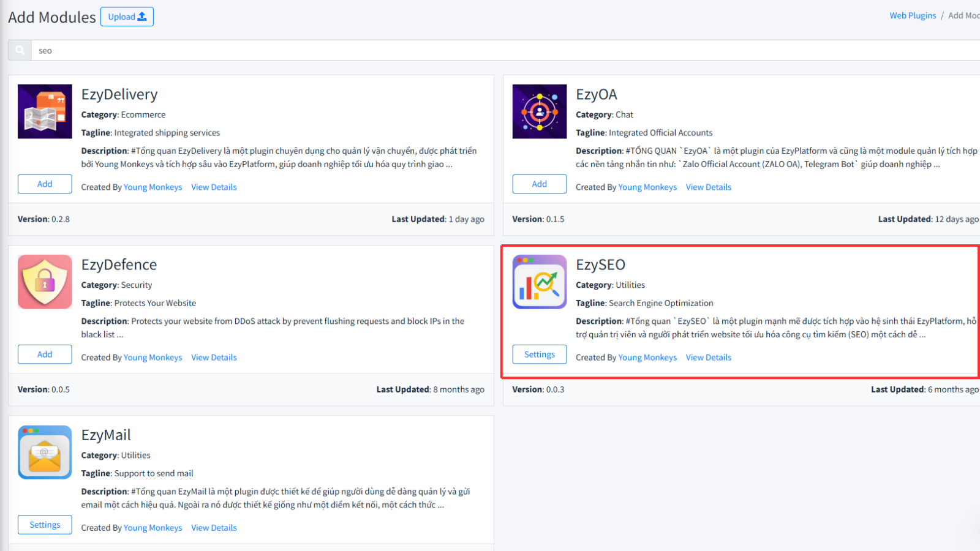
Task: Click the Upload button
Action: (127, 17)
